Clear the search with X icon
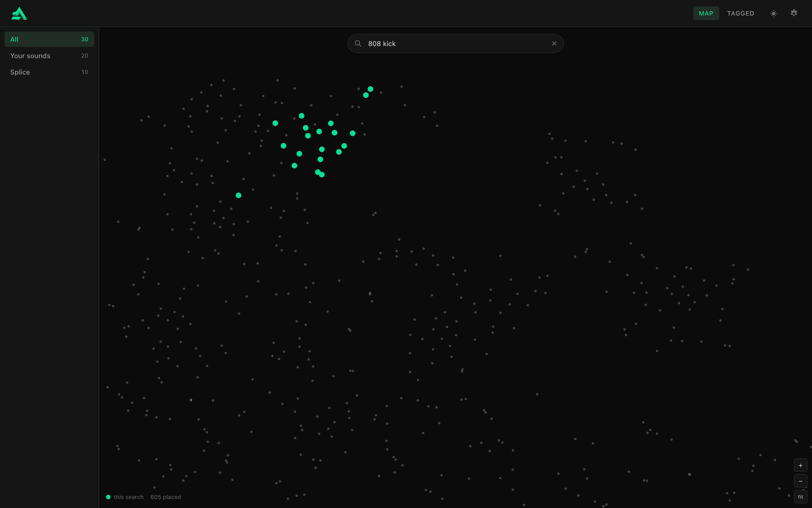Viewport: 812px width, 508px height. pyautogui.click(x=554, y=43)
